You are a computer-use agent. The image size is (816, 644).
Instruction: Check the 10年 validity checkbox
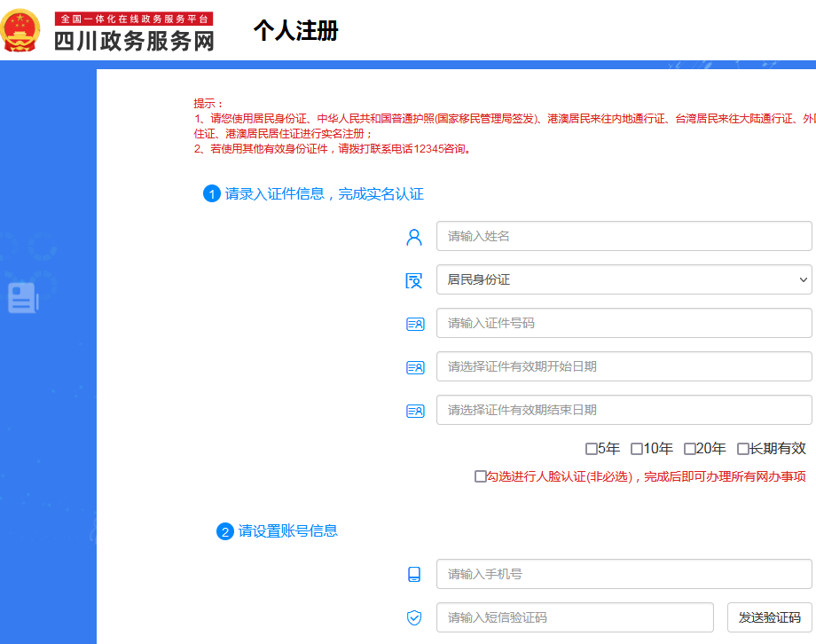coord(637,449)
